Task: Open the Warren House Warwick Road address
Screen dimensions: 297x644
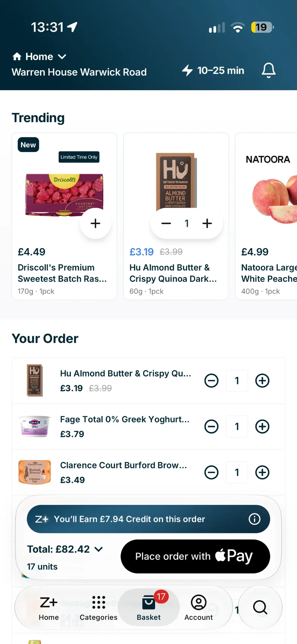Action: [x=79, y=72]
